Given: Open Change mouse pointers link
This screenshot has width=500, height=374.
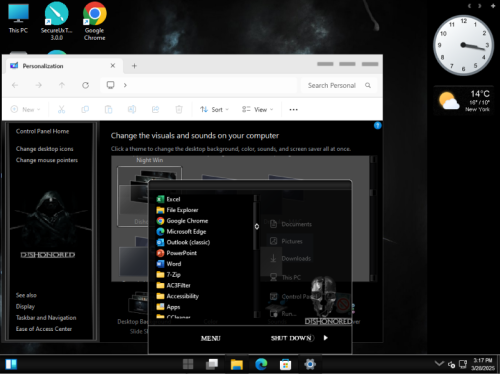Looking at the screenshot, I should click(x=47, y=160).
